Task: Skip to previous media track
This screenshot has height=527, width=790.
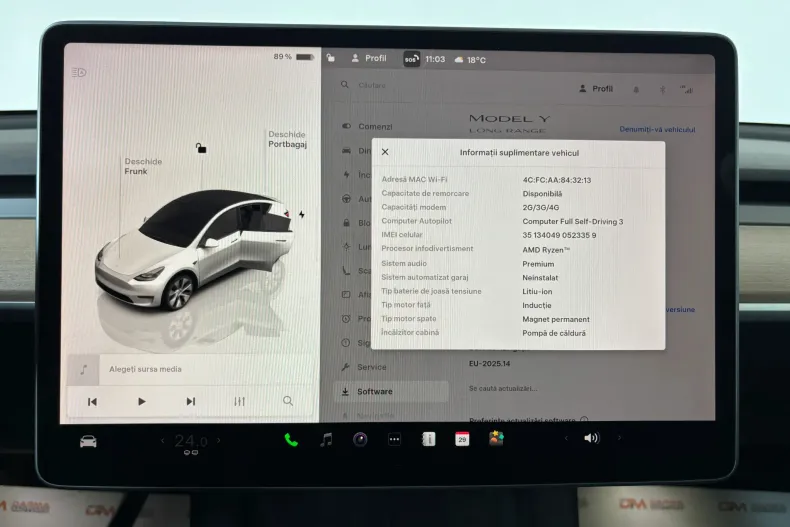Action: 92,402
